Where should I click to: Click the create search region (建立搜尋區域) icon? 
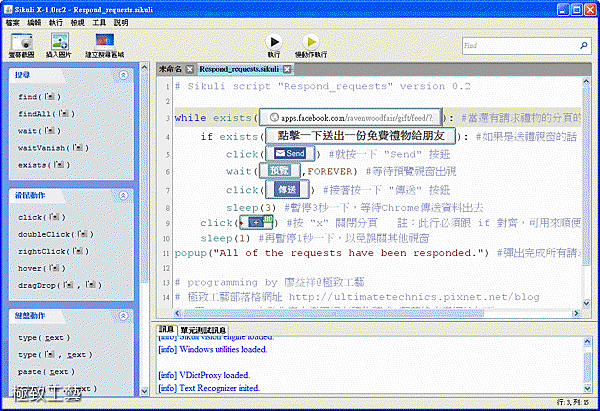pyautogui.click(x=104, y=41)
